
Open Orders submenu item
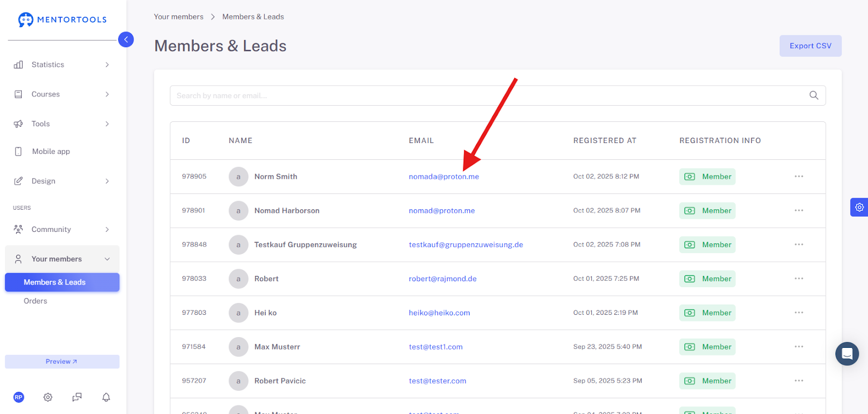click(x=35, y=301)
